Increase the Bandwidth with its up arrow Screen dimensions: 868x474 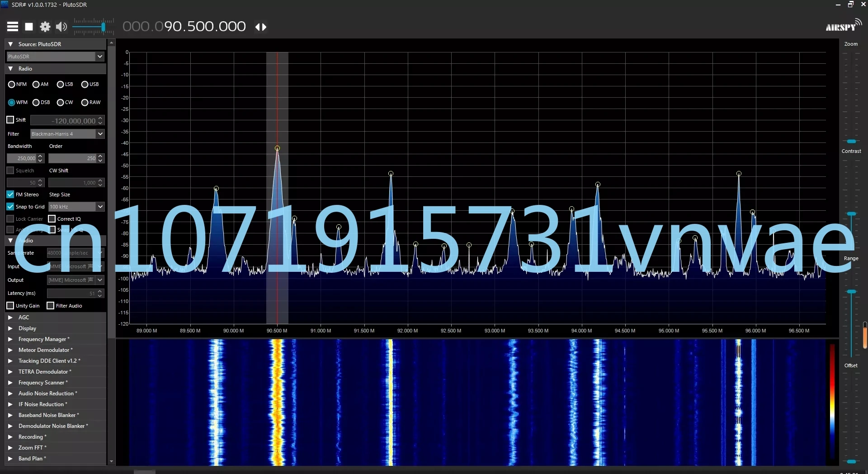pyautogui.click(x=40, y=156)
